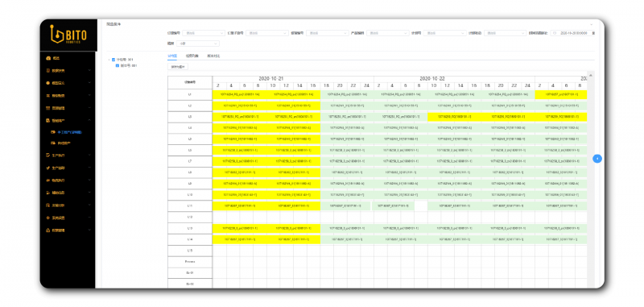Viewport: 644px width, 307px height.
Task: Collapse the expanded sidebar menu via its up-chevron
Action: pyautogui.click(x=89, y=121)
